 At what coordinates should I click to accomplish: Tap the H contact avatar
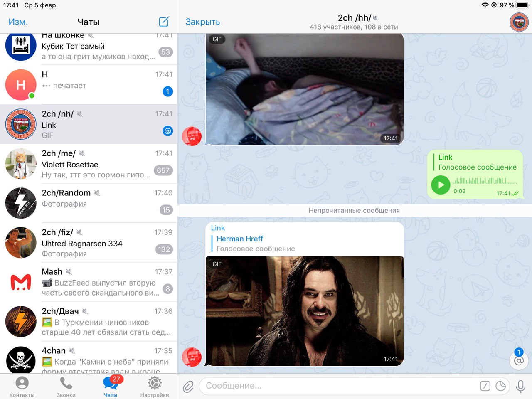point(21,85)
